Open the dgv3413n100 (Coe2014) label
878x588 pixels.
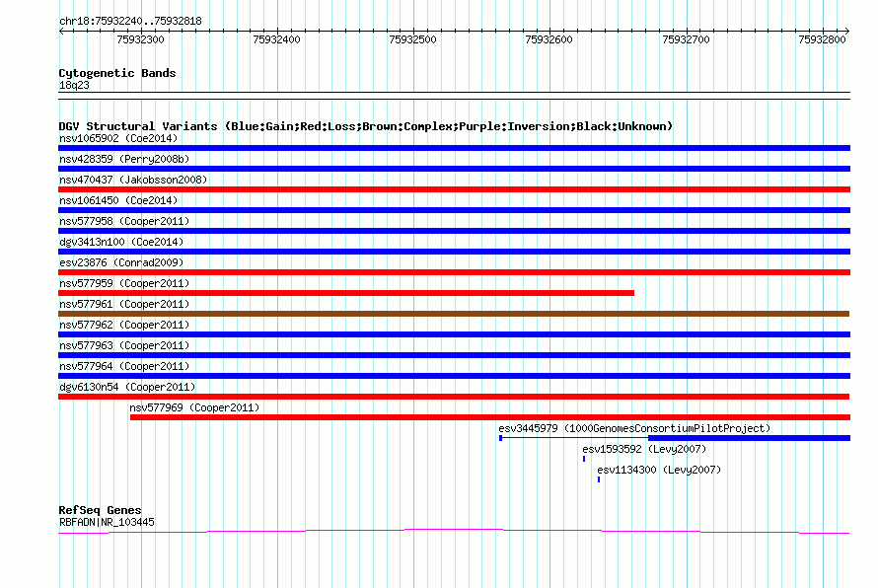coord(121,242)
